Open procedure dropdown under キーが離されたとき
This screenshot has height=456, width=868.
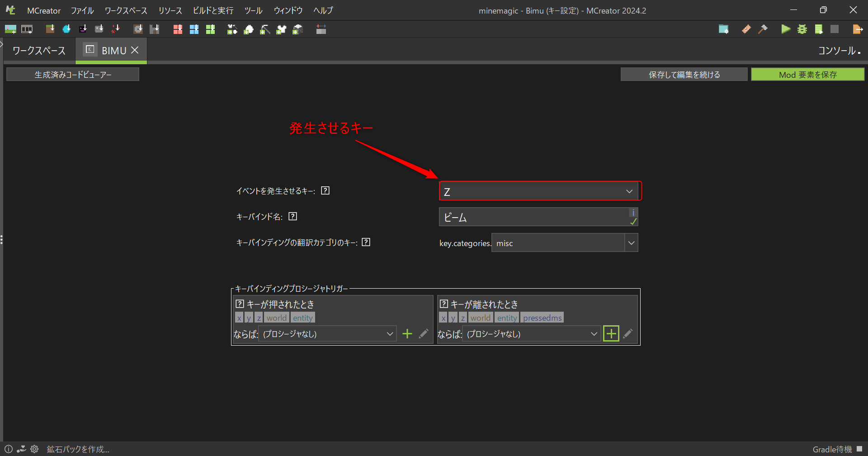[x=531, y=334]
